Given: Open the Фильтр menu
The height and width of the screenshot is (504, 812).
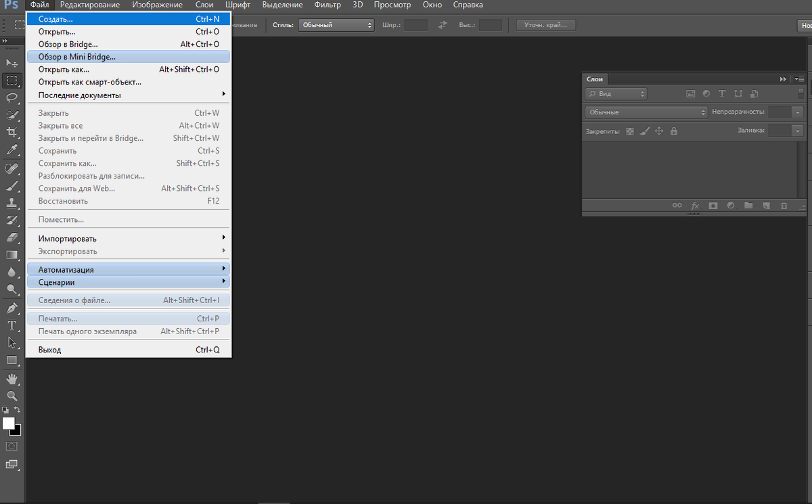Looking at the screenshot, I should coord(328,5).
